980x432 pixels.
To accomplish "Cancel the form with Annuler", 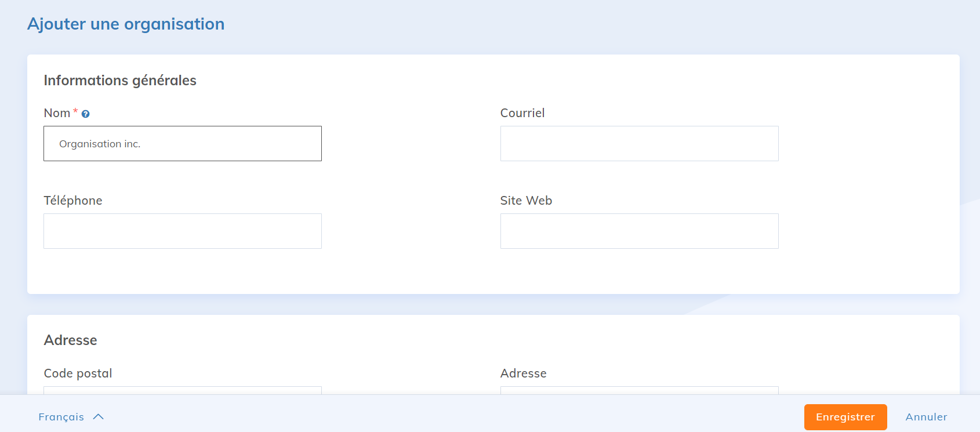I will (x=926, y=417).
